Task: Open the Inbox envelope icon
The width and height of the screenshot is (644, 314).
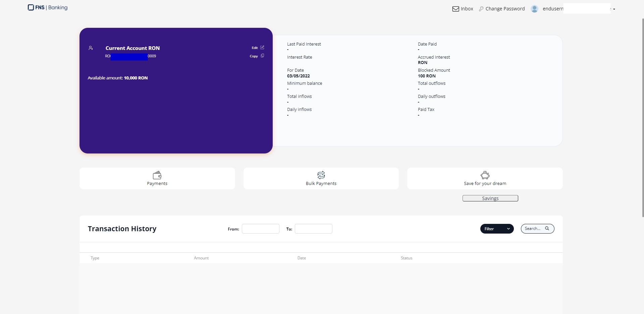Action: [x=455, y=9]
